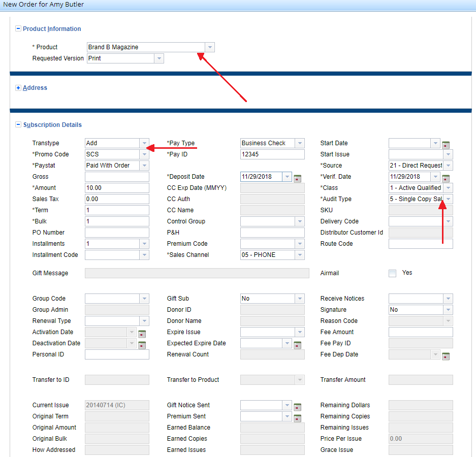Click into the Amount text field

click(117, 188)
